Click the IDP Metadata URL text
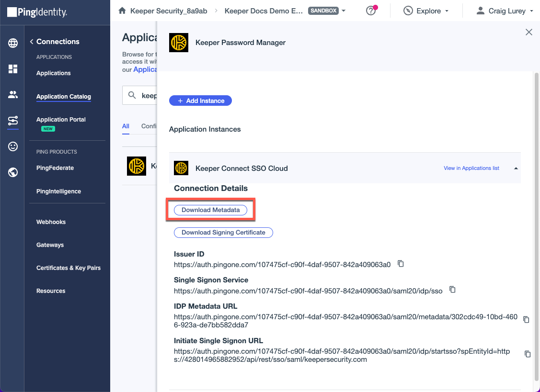This screenshot has height=392, width=540. point(346,321)
